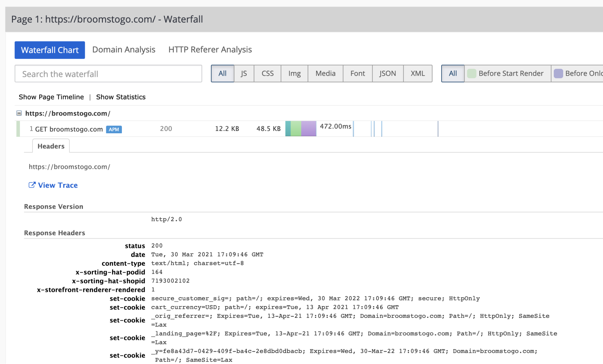
Task: Click the 472.00ms duration label
Action: [x=335, y=126]
